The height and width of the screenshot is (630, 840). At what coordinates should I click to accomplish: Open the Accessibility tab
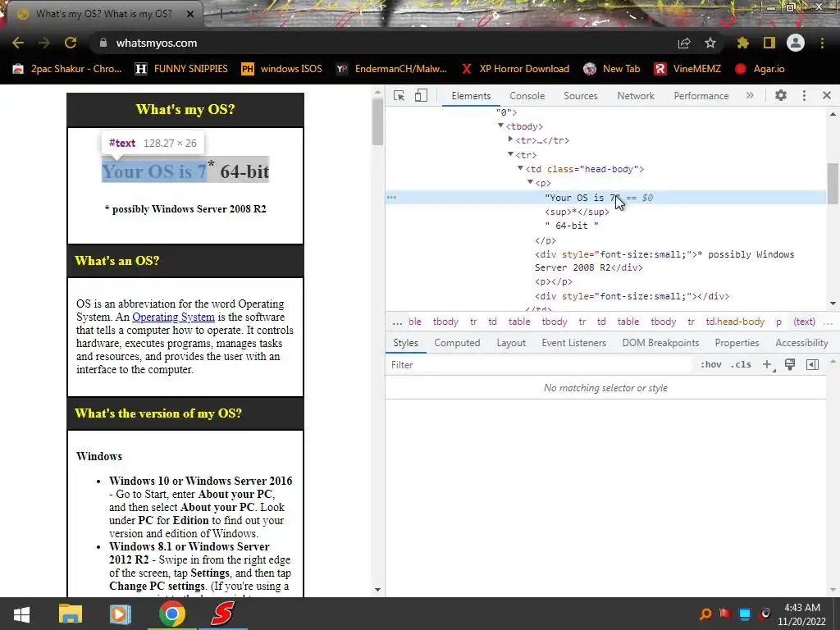click(801, 343)
